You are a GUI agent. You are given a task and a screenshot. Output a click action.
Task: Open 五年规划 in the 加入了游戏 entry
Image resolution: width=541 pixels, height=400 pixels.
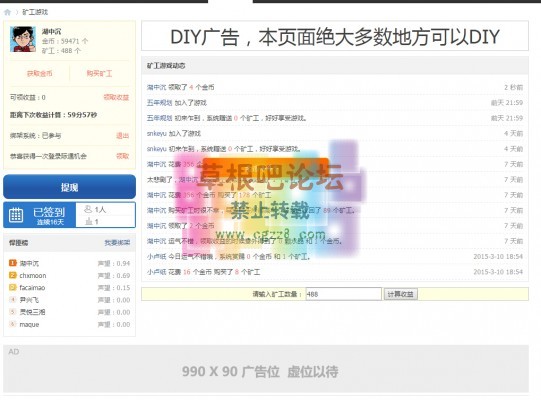tap(159, 103)
